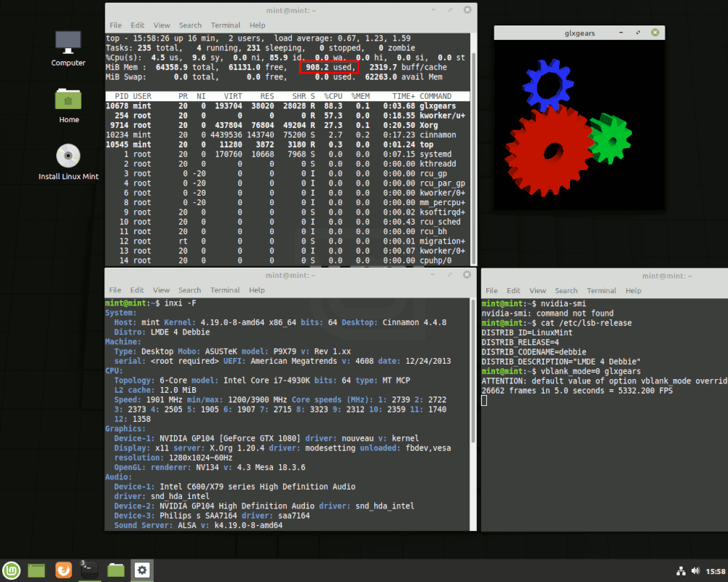Open Edit menu in top terminal

138,25
